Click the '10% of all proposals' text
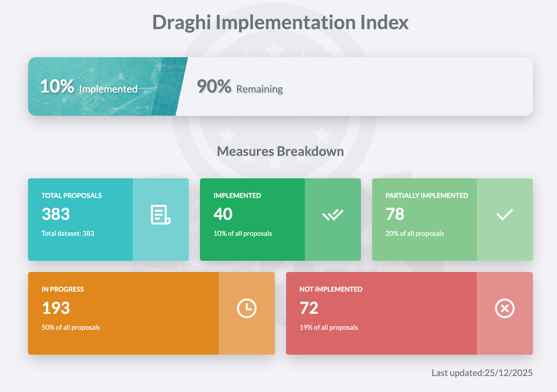The image size is (557, 392). click(243, 234)
